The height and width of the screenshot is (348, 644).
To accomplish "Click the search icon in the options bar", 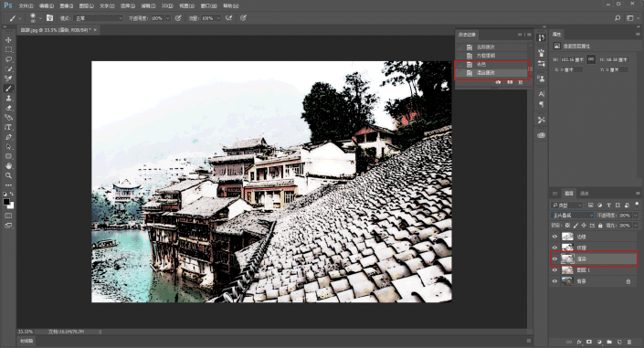I will (618, 18).
